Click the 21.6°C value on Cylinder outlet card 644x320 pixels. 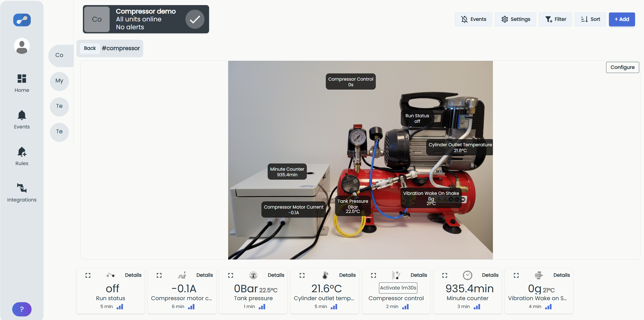tap(327, 289)
